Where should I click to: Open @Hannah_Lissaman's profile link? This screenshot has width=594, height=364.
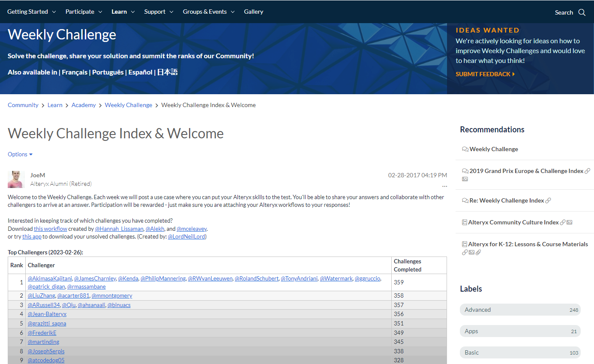tap(119, 229)
